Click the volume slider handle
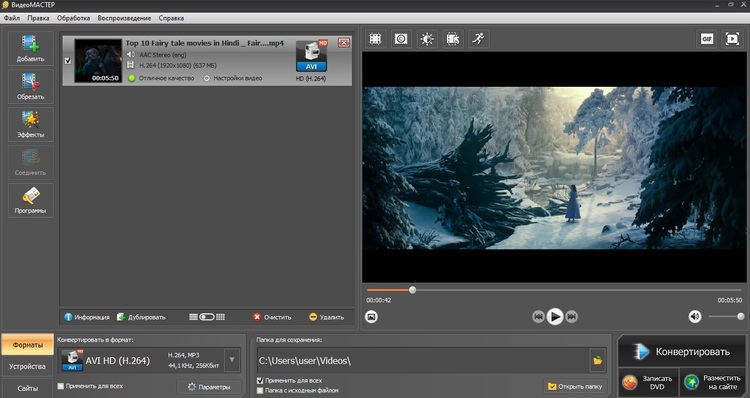 point(740,317)
